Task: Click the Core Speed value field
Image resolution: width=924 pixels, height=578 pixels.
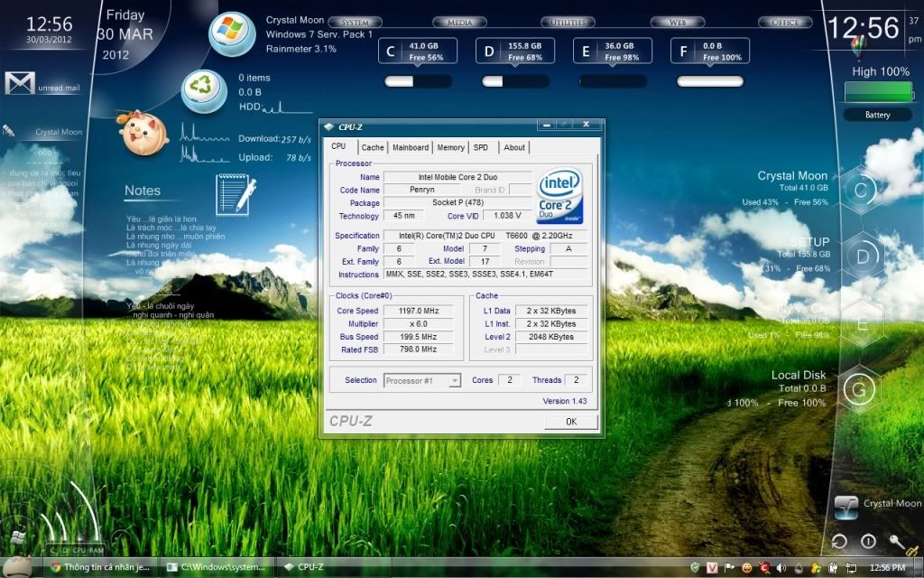Action: click(x=419, y=311)
